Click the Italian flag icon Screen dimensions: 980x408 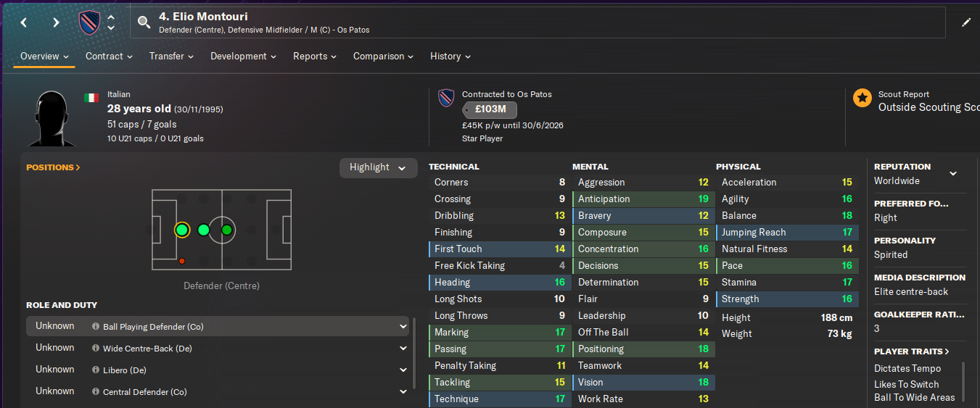91,97
